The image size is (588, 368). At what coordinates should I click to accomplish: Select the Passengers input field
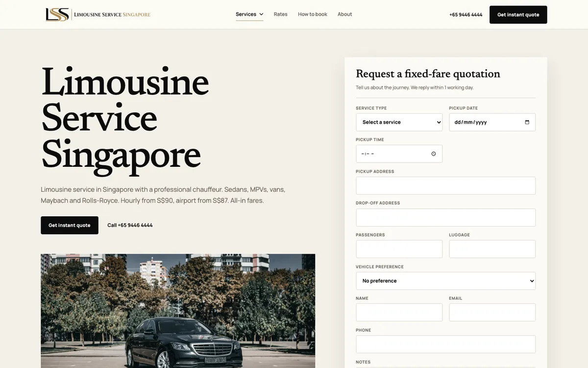399,249
